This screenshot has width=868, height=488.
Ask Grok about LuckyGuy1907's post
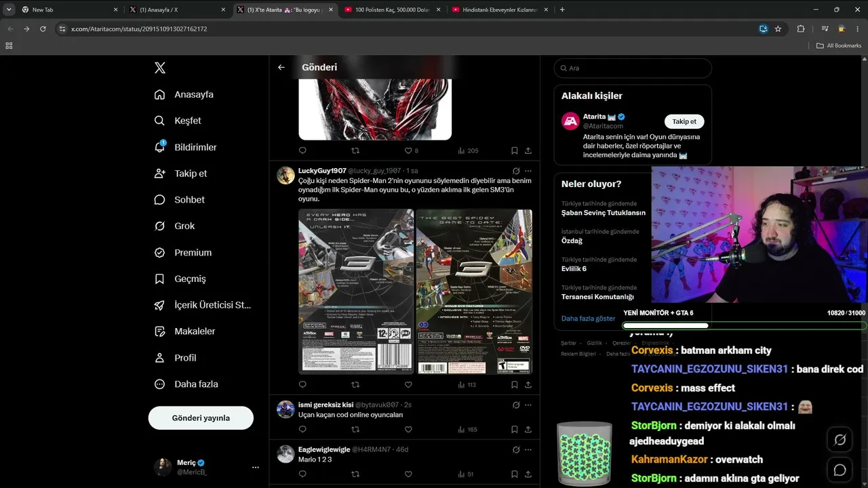pos(516,171)
